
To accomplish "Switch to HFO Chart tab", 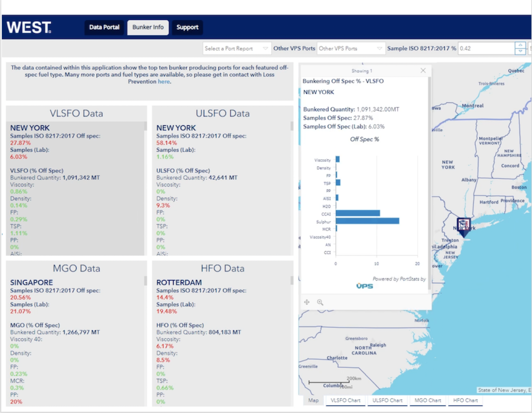I will (465, 400).
